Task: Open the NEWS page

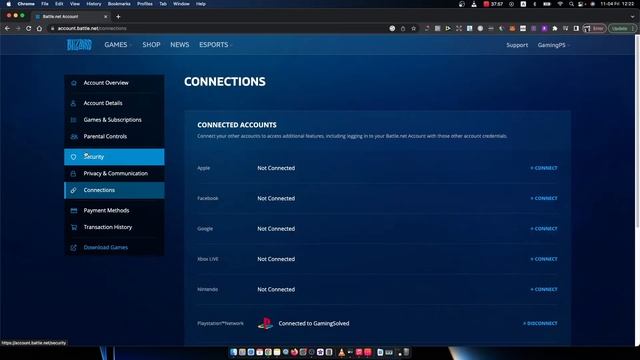Action: click(x=180, y=45)
